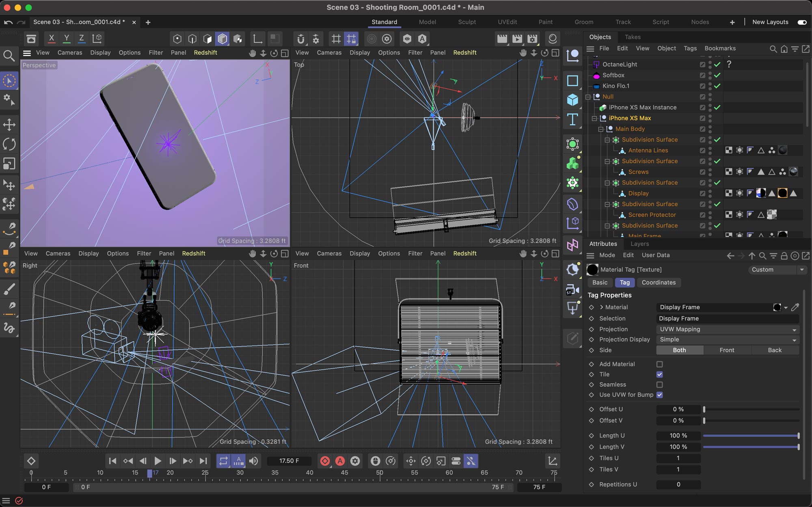Uncheck the Tile checkbox
Image resolution: width=812 pixels, height=507 pixels.
click(659, 374)
